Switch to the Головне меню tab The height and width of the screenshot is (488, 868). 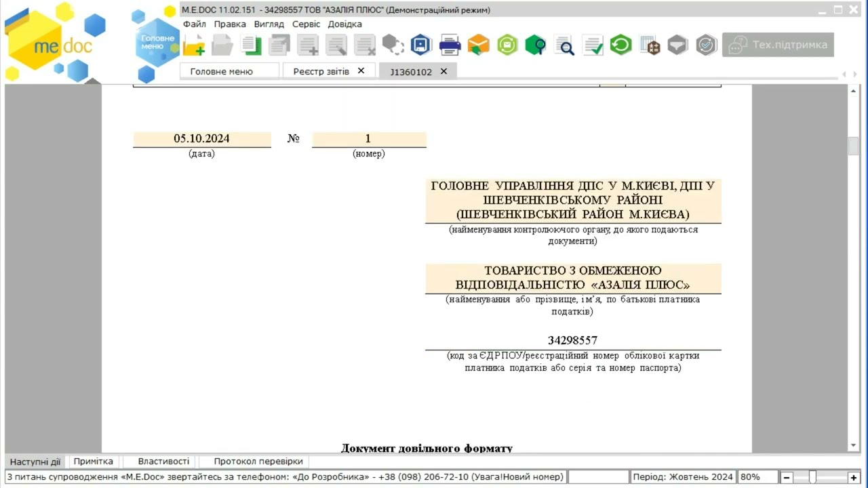[x=229, y=71]
